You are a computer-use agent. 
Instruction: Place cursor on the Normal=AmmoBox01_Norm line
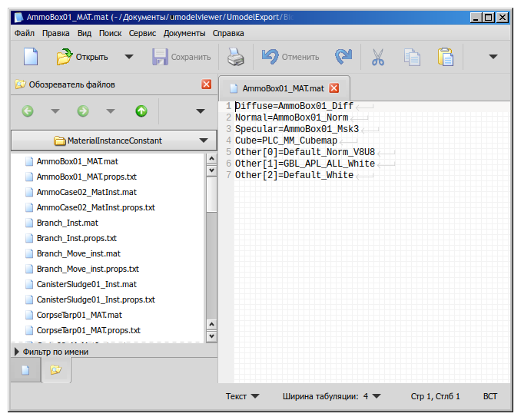coord(291,117)
